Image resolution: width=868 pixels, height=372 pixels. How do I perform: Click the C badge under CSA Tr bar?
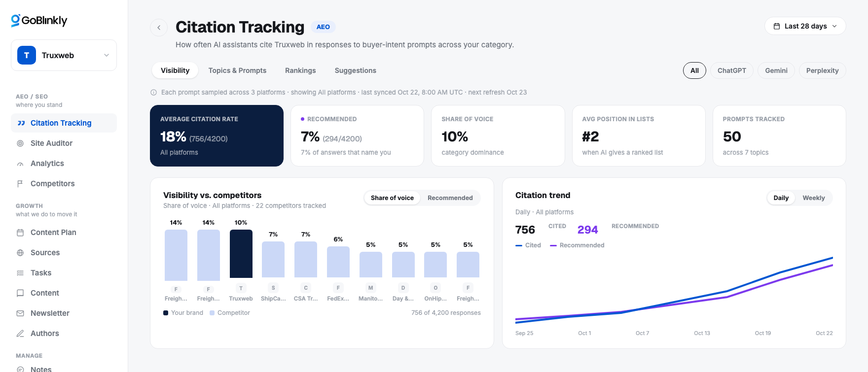coord(306,288)
